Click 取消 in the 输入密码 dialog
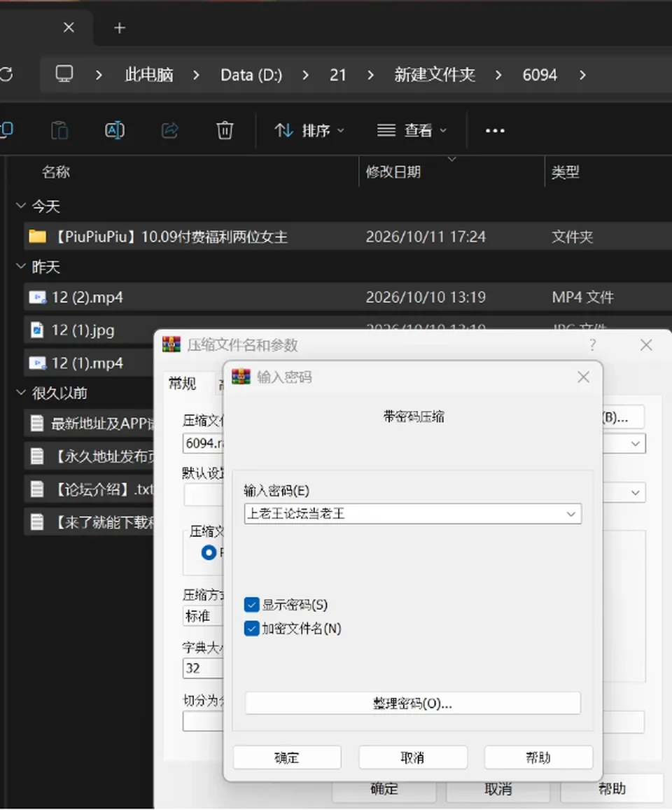 pos(413,757)
